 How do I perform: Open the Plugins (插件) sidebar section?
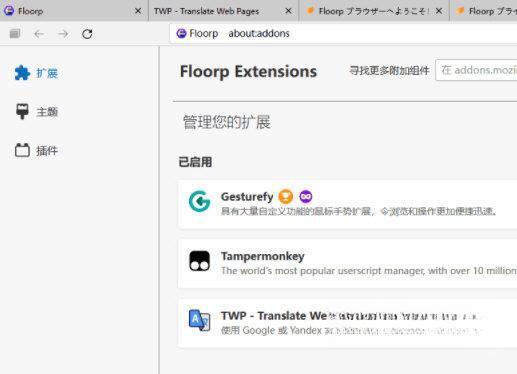coord(37,151)
